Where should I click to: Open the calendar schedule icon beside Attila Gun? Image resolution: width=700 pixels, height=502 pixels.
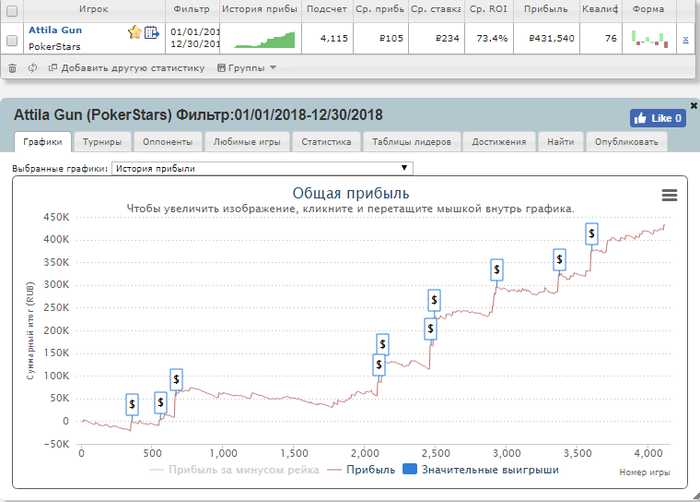click(x=151, y=32)
